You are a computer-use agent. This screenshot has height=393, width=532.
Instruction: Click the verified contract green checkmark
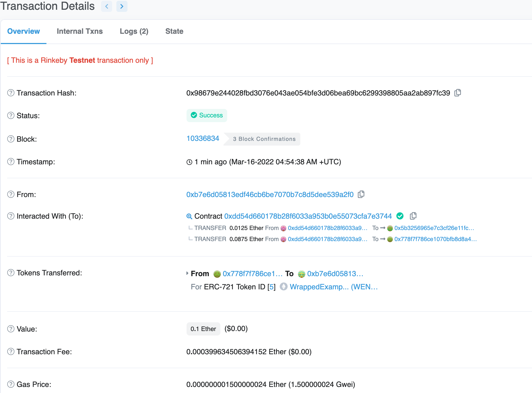(400, 216)
